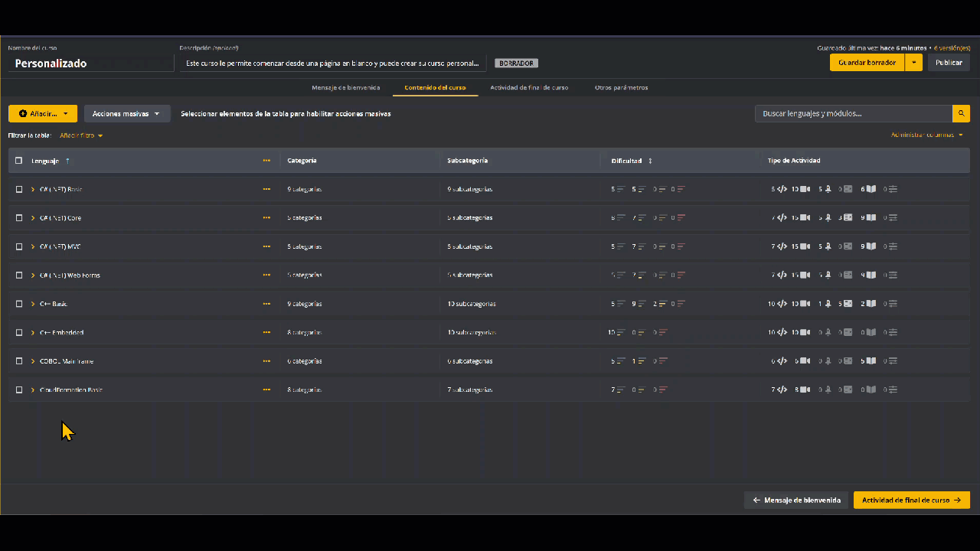Open the three-dot menu in the Lenguaje header

click(x=266, y=161)
